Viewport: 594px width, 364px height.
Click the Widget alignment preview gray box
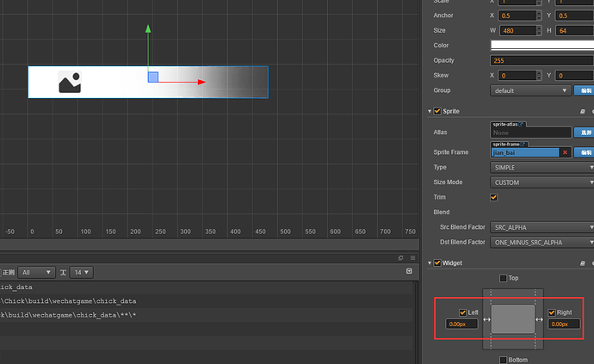[513, 319]
